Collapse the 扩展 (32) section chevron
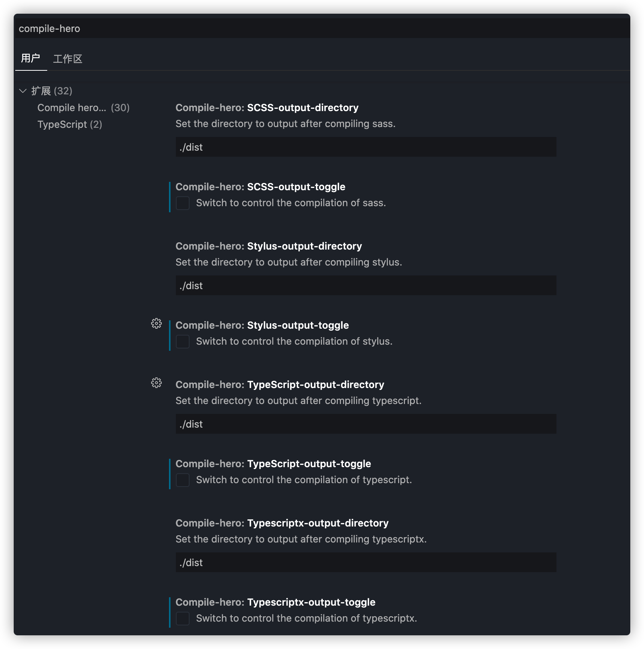 coord(23,91)
